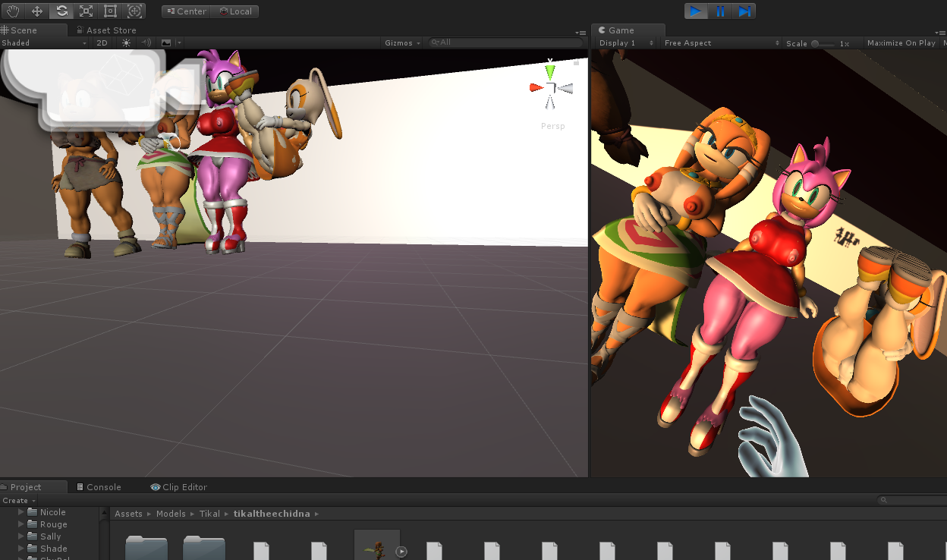Click Assets in the breadcrumb path
This screenshot has width=947, height=560.
click(128, 514)
